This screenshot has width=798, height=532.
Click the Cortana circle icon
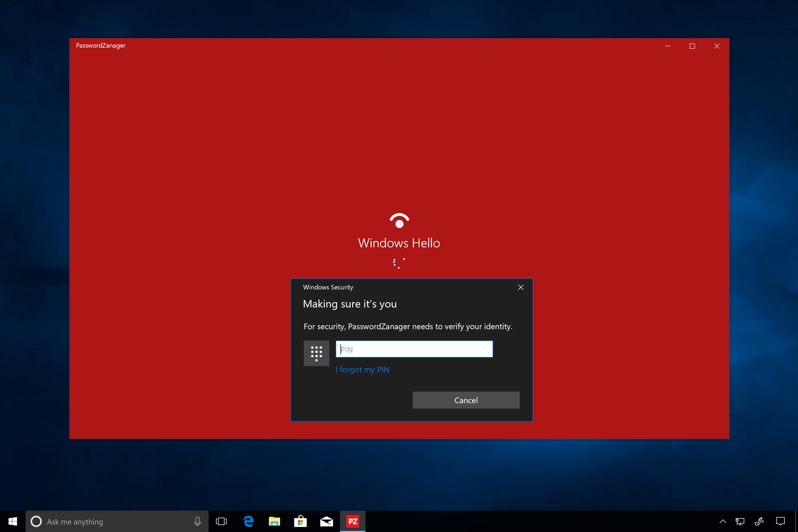click(x=36, y=521)
